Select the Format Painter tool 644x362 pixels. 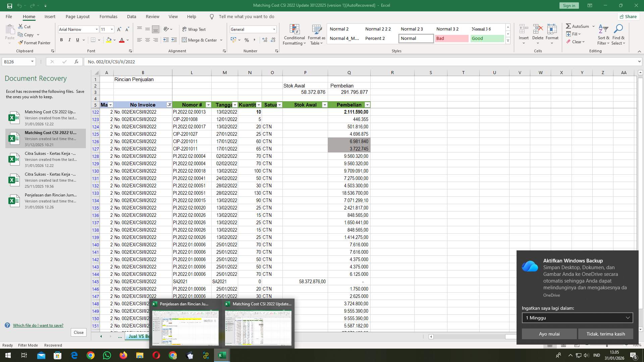[x=35, y=43]
